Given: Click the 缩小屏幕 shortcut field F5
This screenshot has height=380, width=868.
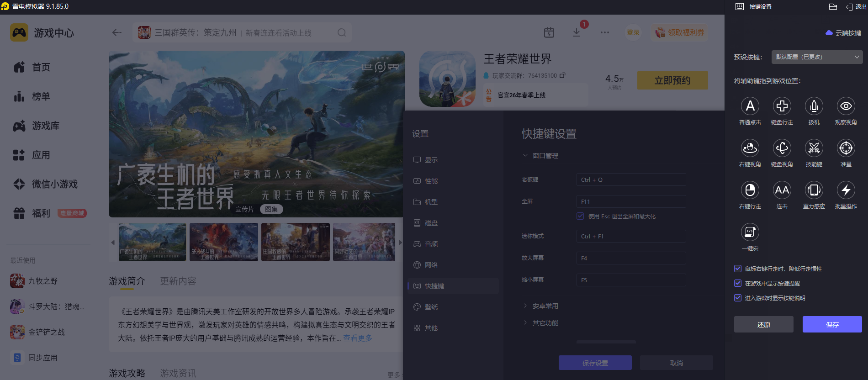Looking at the screenshot, I should pos(631,280).
